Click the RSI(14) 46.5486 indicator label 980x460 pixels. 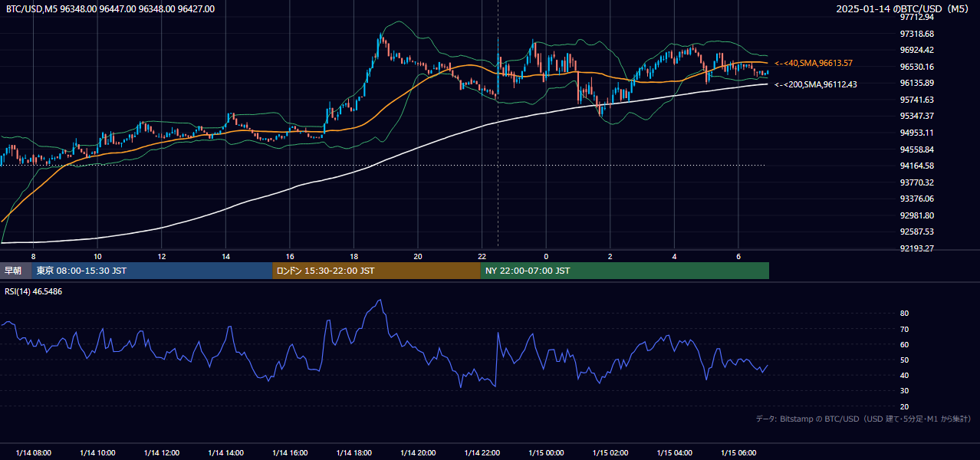click(x=35, y=292)
